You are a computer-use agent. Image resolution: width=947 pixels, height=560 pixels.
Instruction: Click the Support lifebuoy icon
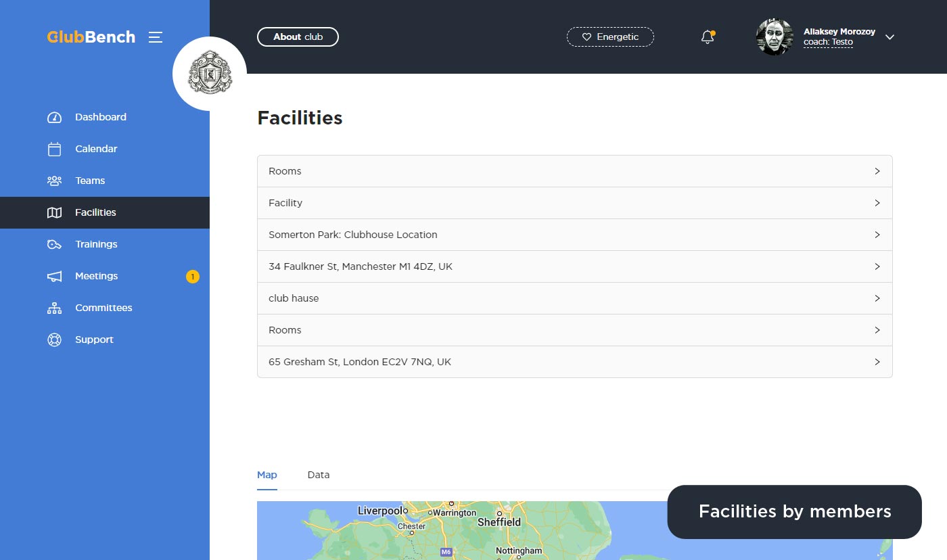pyautogui.click(x=54, y=340)
